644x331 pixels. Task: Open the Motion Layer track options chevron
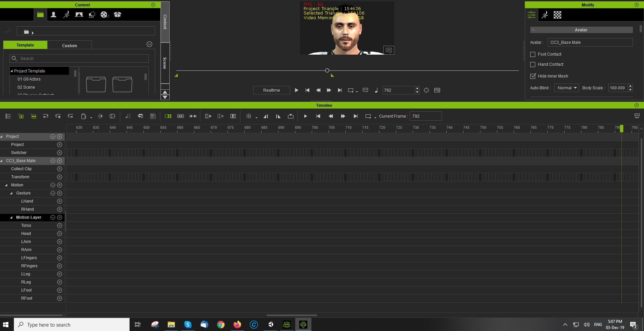pyautogui.click(x=53, y=217)
